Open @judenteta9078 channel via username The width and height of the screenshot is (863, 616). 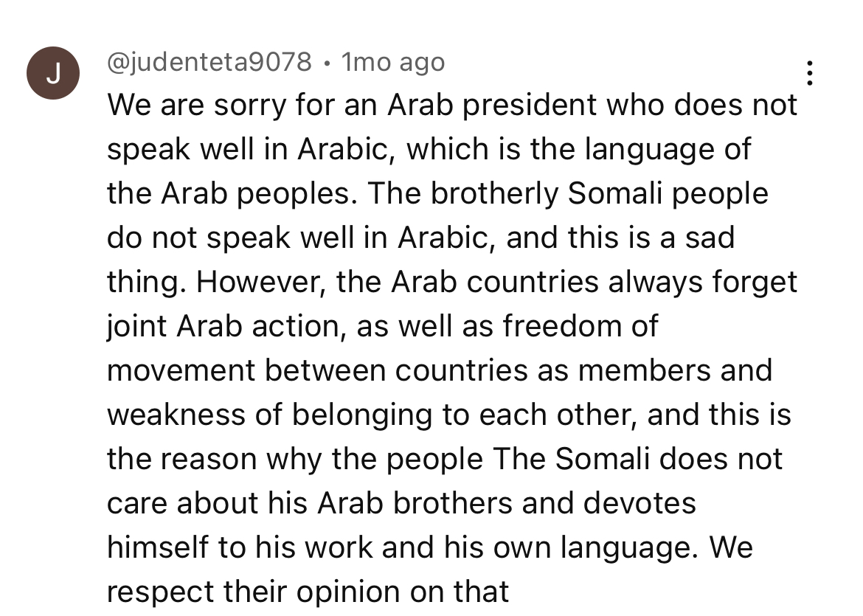pos(209,62)
